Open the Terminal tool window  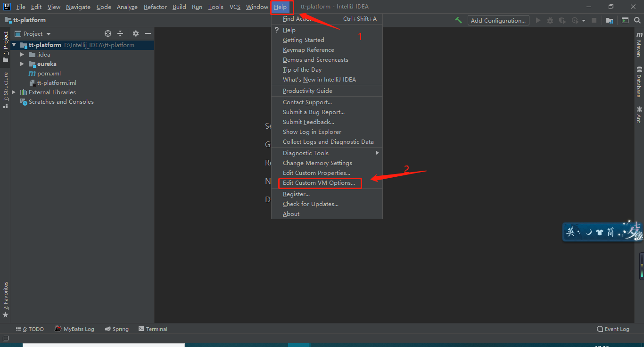coord(153,329)
